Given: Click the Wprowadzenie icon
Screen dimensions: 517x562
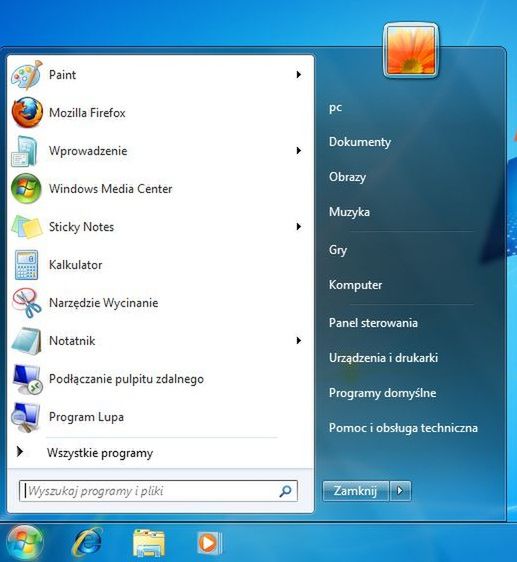Looking at the screenshot, I should tap(24, 151).
